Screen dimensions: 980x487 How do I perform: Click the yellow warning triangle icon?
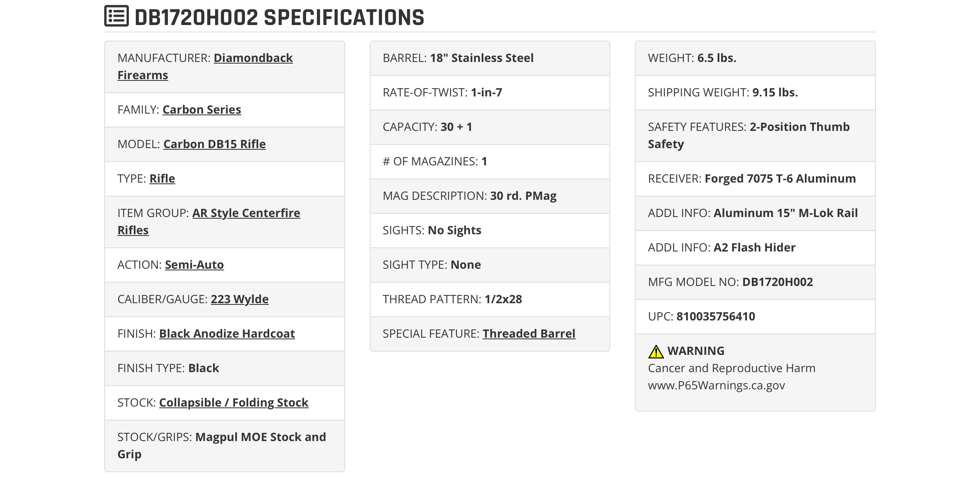coord(656,351)
